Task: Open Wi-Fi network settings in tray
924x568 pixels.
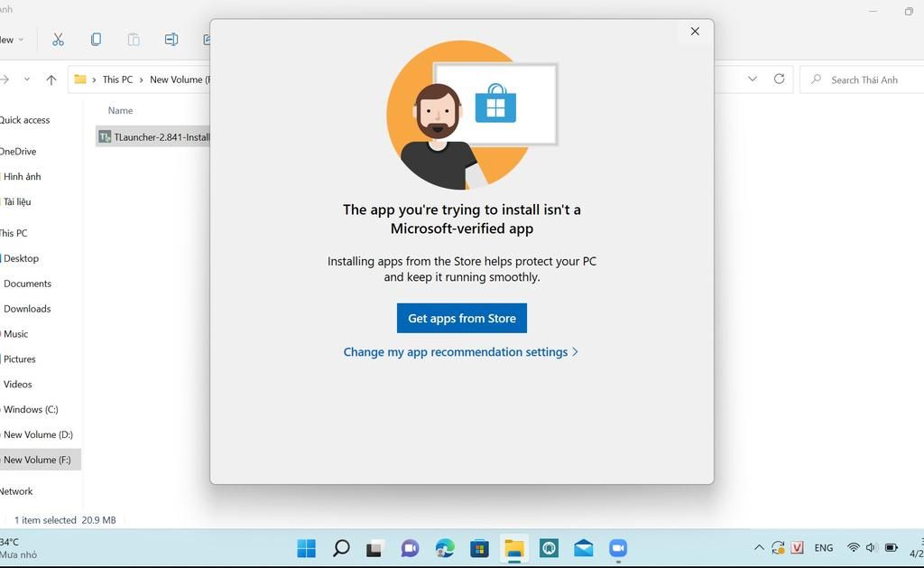Action: click(853, 548)
